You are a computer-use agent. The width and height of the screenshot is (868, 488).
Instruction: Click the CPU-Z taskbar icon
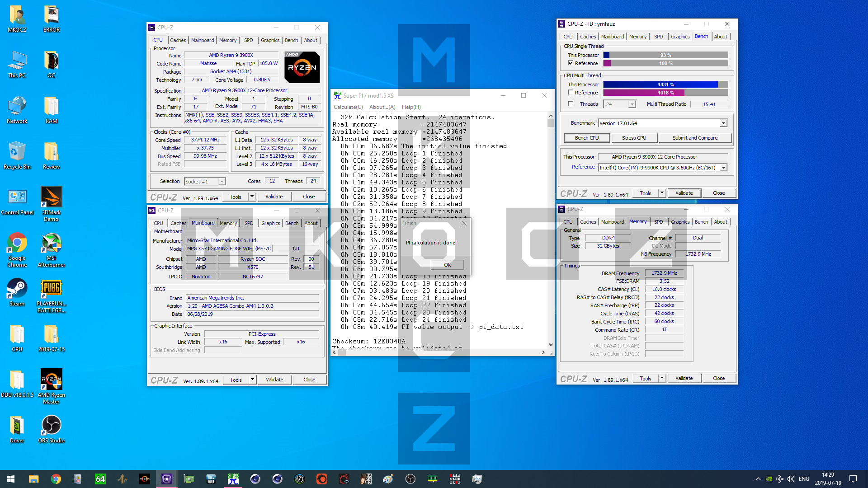click(166, 479)
